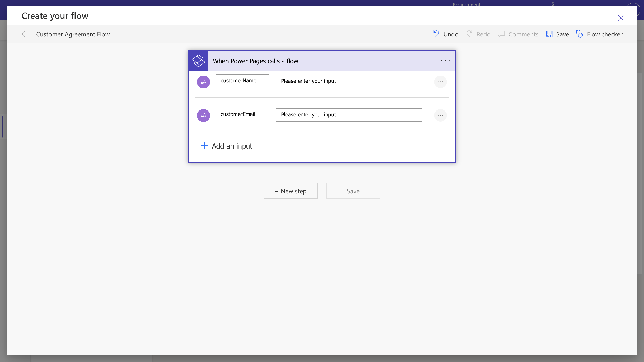Click Add an input
Viewport: 644px width, 362px height.
tap(227, 146)
